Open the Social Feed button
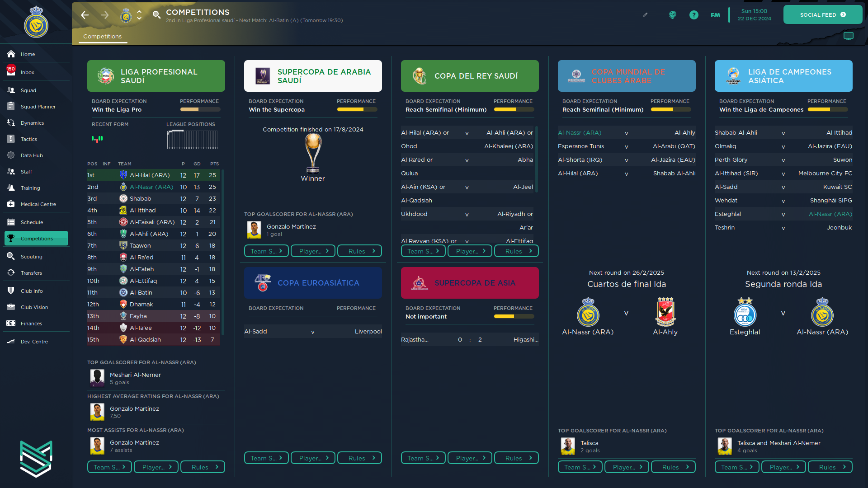Screen dimensions: 868x488 [823, 15]
